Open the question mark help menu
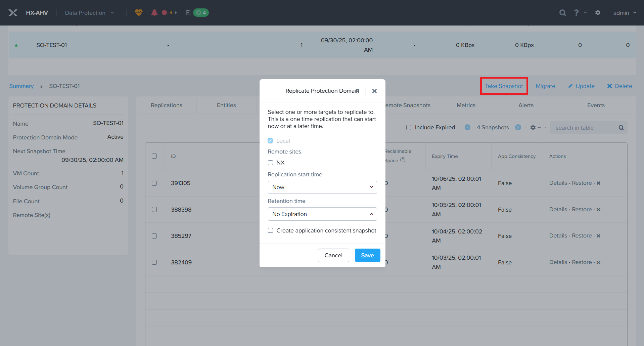Image resolution: width=644 pixels, height=346 pixels. point(576,13)
